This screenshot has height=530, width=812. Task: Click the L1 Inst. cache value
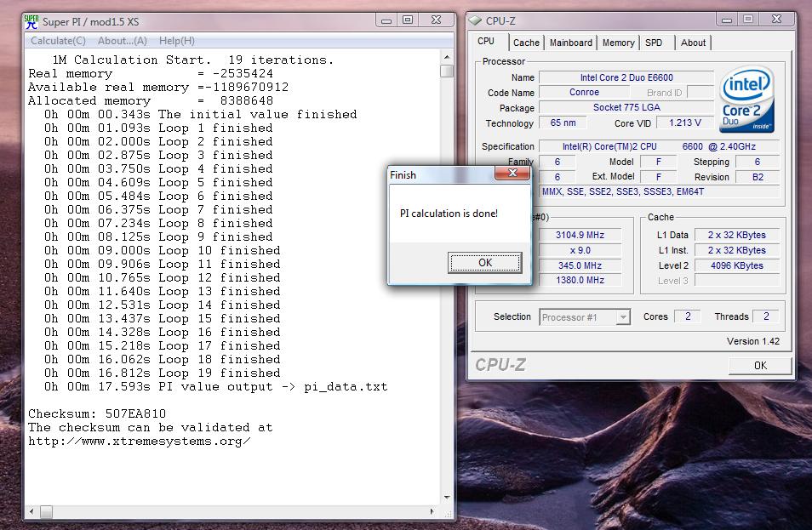tap(736, 250)
